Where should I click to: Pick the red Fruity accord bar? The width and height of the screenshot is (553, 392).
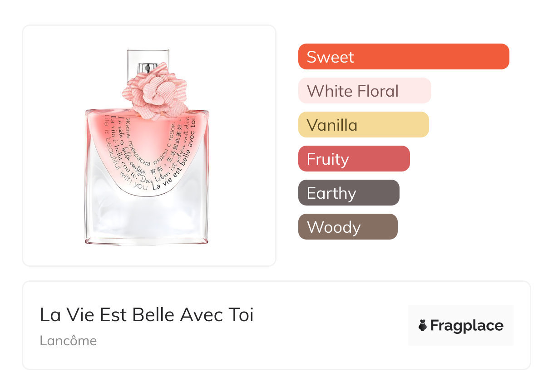[x=354, y=159]
